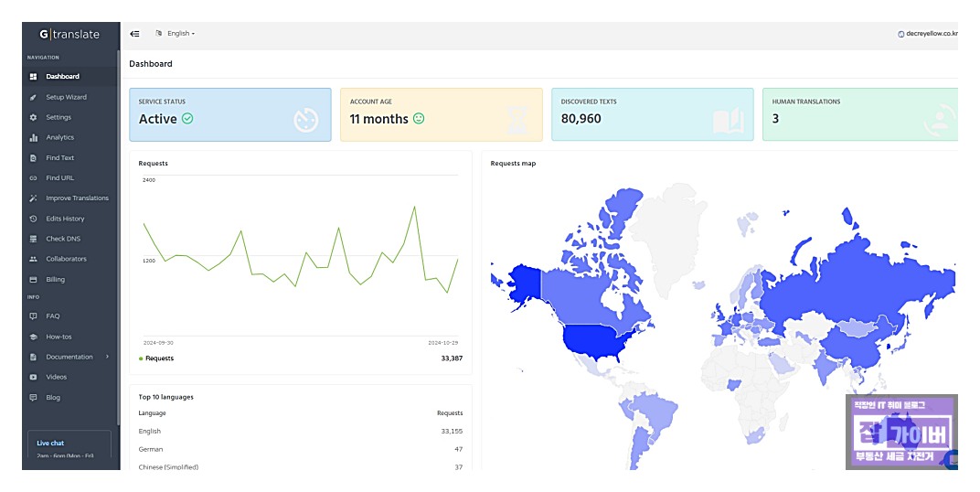Click the G|translate logo
Viewport: 980px width, 492px height.
point(69,35)
